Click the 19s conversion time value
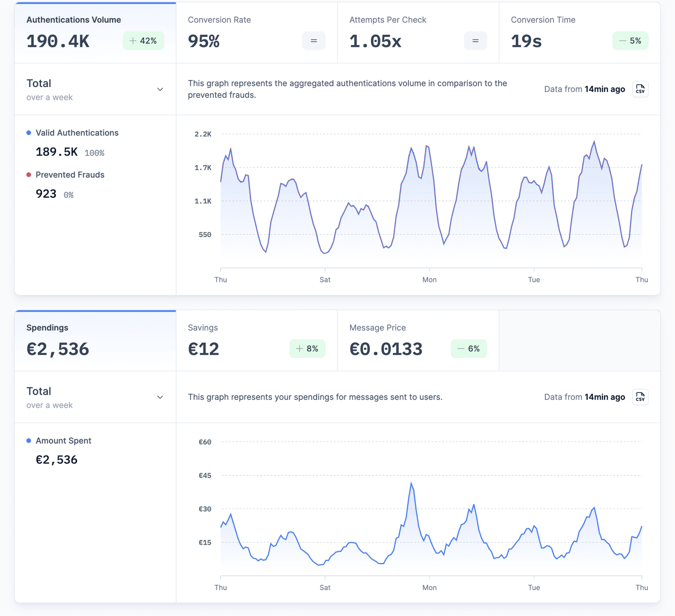 pos(526,42)
